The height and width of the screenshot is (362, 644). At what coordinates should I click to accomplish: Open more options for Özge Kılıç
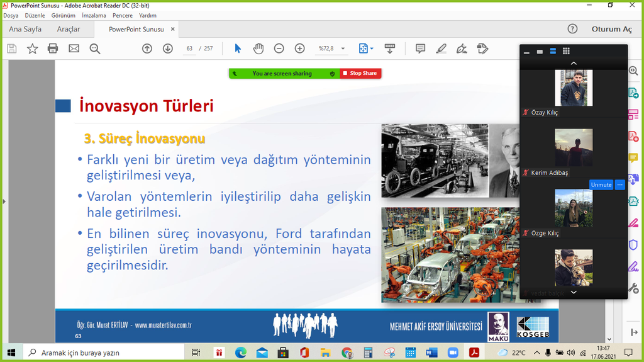[x=619, y=184]
